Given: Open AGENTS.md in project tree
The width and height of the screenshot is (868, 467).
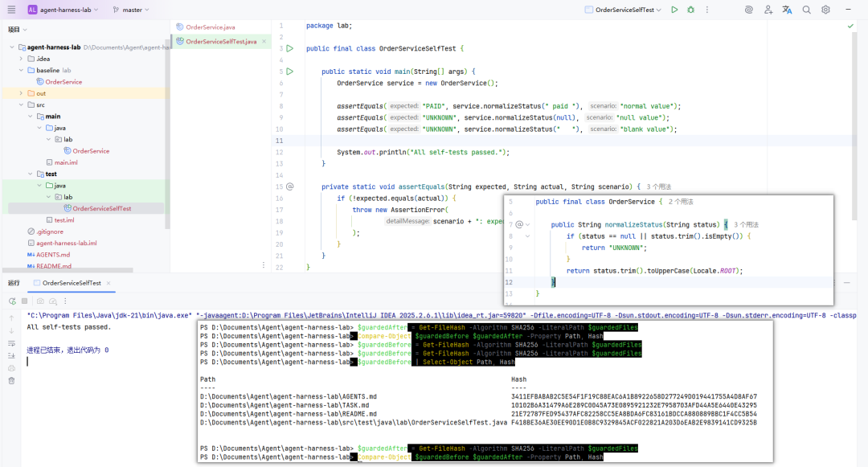Looking at the screenshot, I should click(48, 255).
